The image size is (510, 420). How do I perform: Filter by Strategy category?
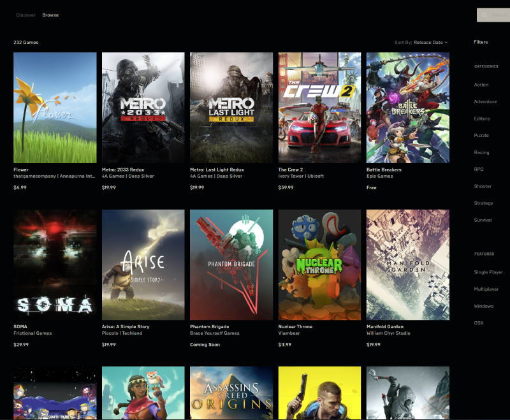pyautogui.click(x=483, y=203)
